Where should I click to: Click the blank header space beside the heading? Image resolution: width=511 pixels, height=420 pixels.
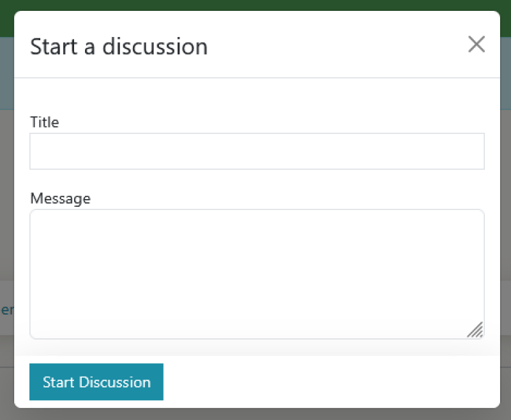(x=339, y=47)
